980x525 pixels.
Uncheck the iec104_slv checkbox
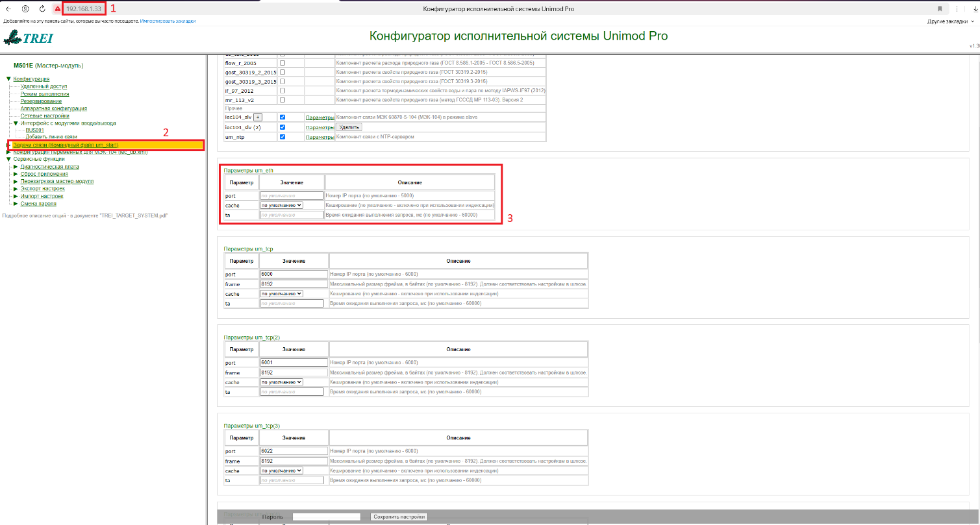pos(283,117)
